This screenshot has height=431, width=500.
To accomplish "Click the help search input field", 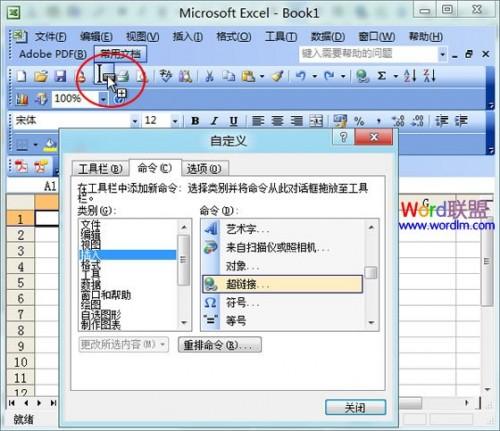I will (369, 54).
